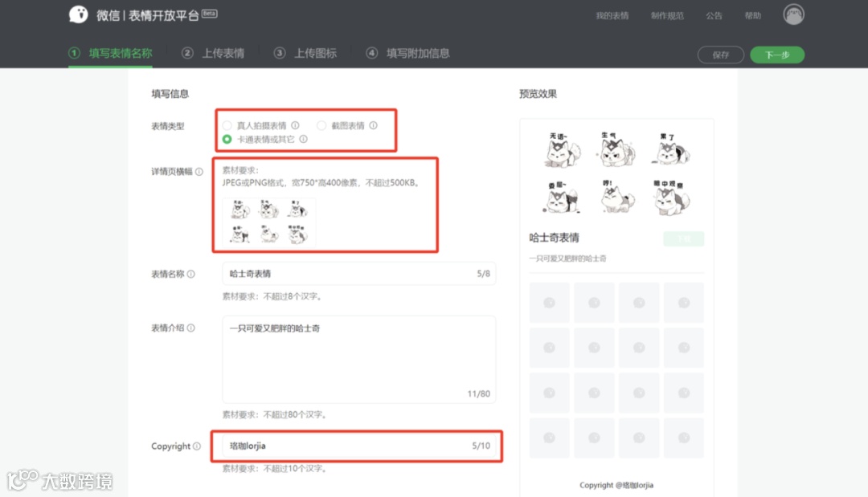The height and width of the screenshot is (497, 868).
Task: Select the 截图表情 radio option
Action: tap(321, 125)
